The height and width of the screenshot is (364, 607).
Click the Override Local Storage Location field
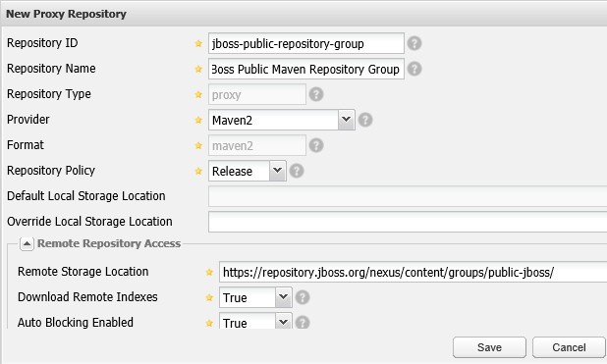coord(408,222)
